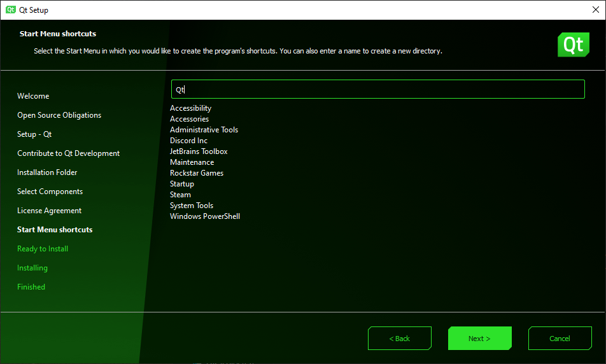Select the Rockstar Games folder
Screen dimensions: 606x364
tap(197, 173)
